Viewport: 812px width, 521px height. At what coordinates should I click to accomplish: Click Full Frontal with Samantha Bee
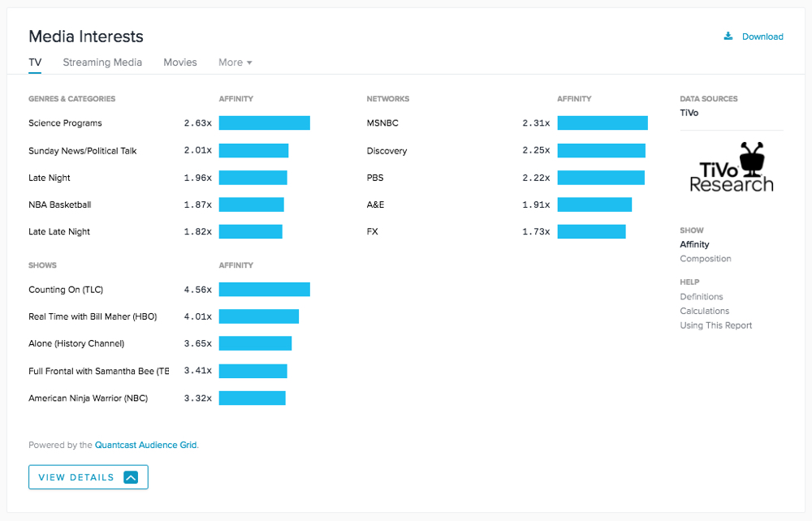click(99, 371)
